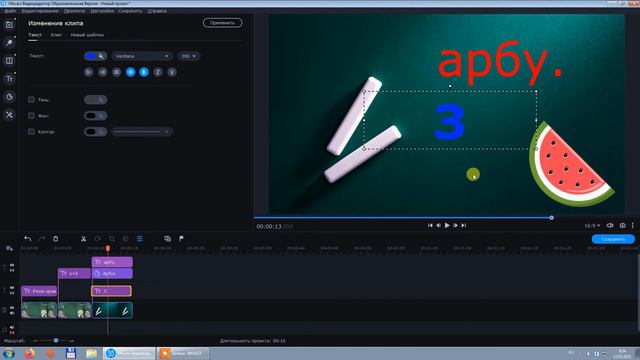Split clip with the scissors tool
Screen dimensions: 640x360
pyautogui.click(x=83, y=239)
